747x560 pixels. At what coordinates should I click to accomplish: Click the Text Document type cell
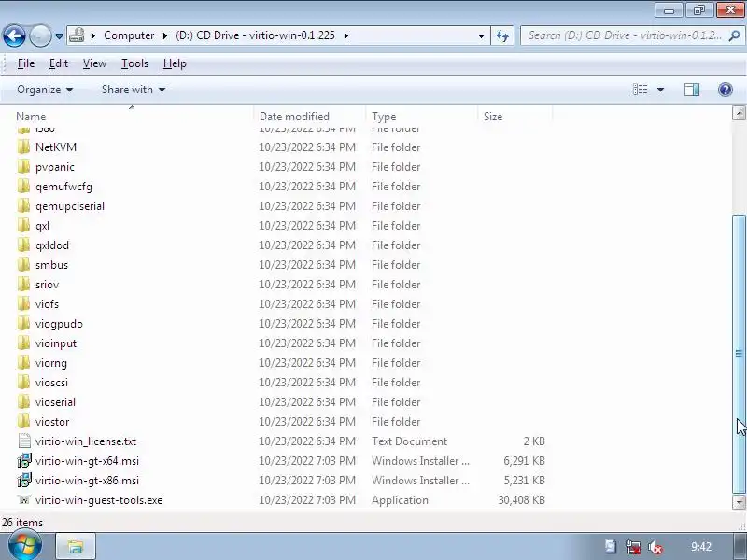(x=409, y=441)
